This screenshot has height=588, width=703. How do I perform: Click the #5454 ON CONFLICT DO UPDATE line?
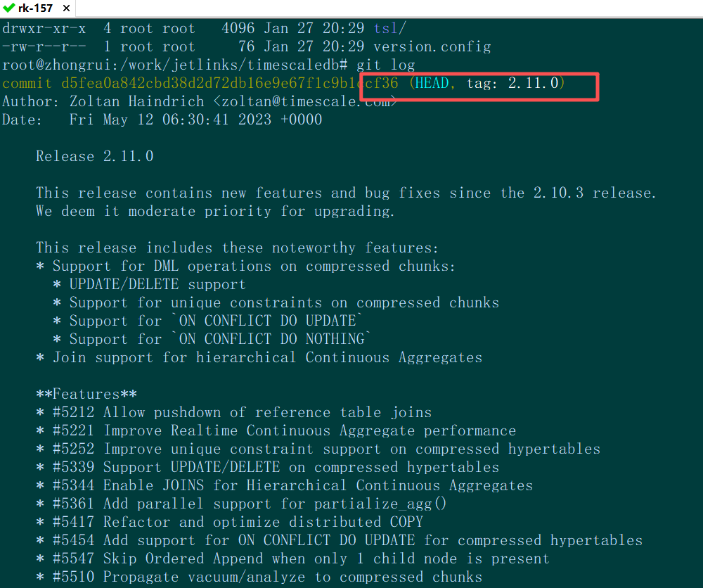(x=339, y=540)
